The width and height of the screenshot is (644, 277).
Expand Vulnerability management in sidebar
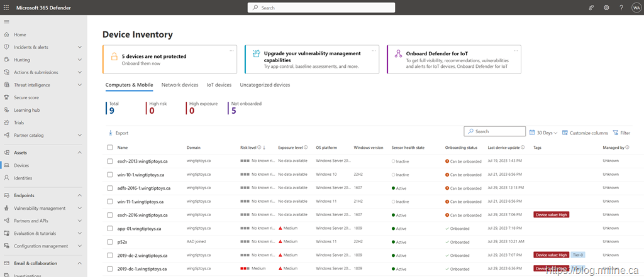click(x=79, y=208)
